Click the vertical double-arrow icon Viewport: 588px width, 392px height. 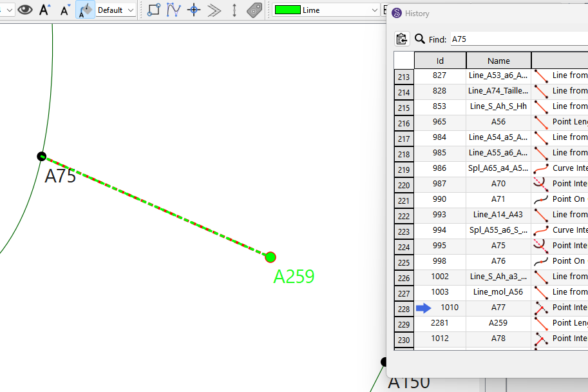234,10
